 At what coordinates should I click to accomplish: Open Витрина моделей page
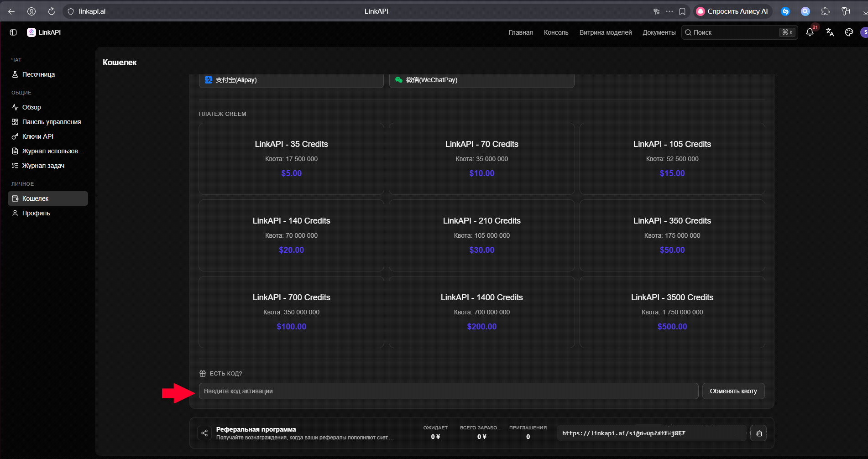tap(606, 32)
